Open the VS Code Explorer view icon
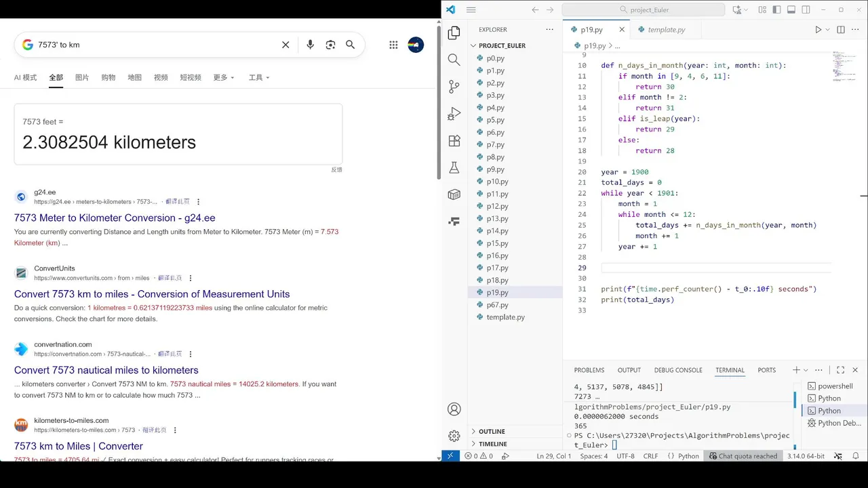The image size is (868, 488). click(454, 33)
